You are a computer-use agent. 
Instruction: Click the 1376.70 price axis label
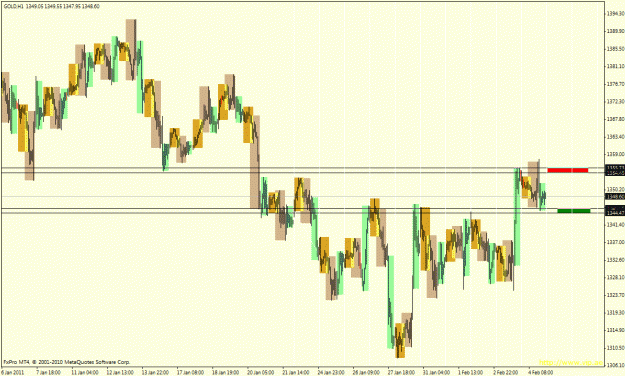point(616,84)
